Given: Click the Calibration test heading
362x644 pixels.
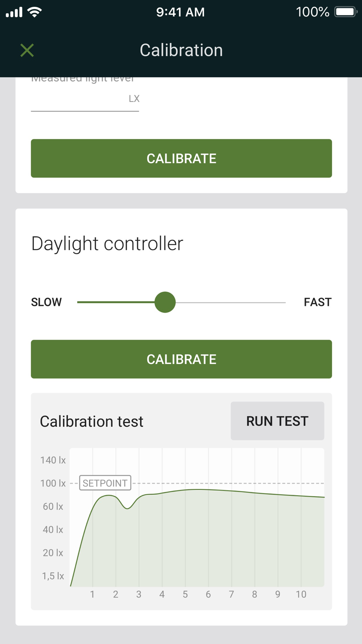Looking at the screenshot, I should point(92,421).
